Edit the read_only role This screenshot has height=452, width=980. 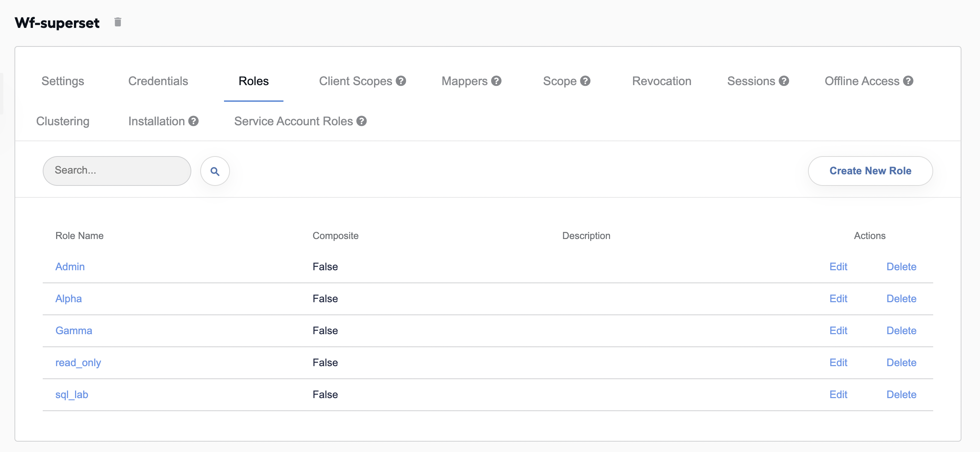pyautogui.click(x=838, y=362)
